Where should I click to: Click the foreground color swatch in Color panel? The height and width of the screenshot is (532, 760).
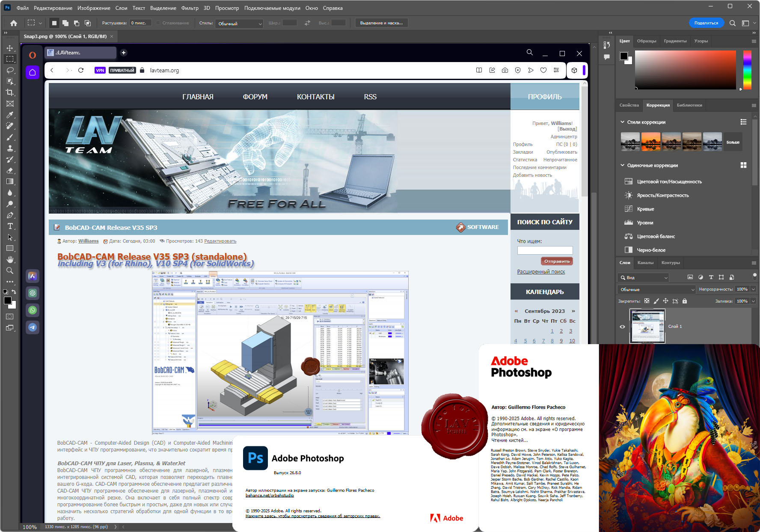coord(623,56)
